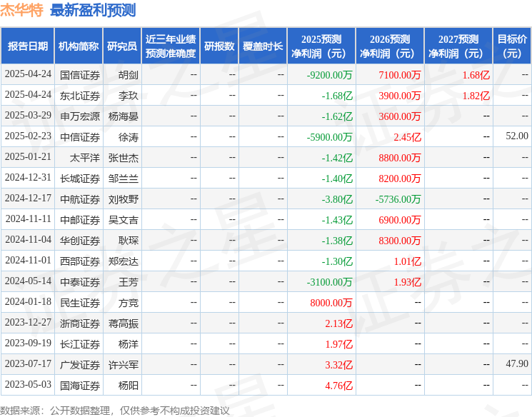Select the 8200.00万 forecast value

[400, 179]
